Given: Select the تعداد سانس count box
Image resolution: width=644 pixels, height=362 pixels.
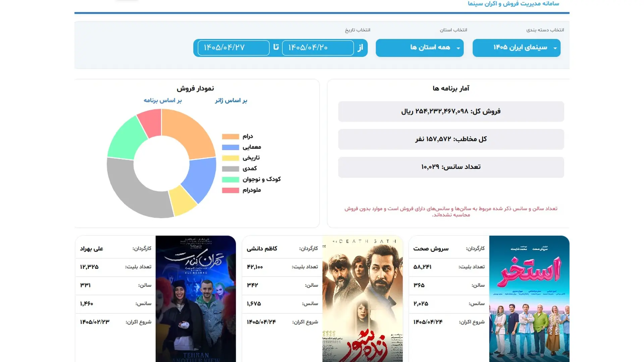Looking at the screenshot, I should click(451, 167).
